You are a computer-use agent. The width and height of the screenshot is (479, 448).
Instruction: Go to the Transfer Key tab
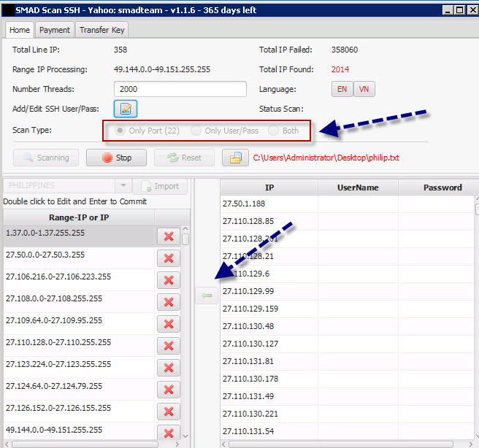point(101,30)
